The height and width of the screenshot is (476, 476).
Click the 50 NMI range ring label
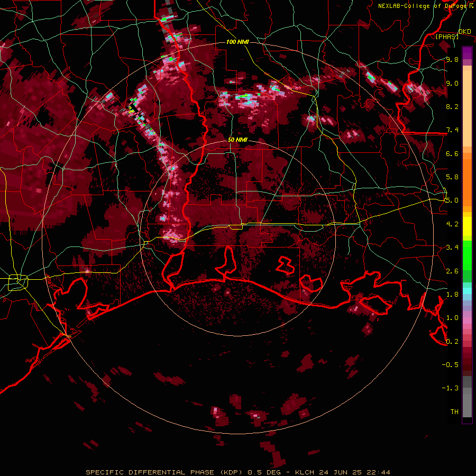pyautogui.click(x=237, y=140)
